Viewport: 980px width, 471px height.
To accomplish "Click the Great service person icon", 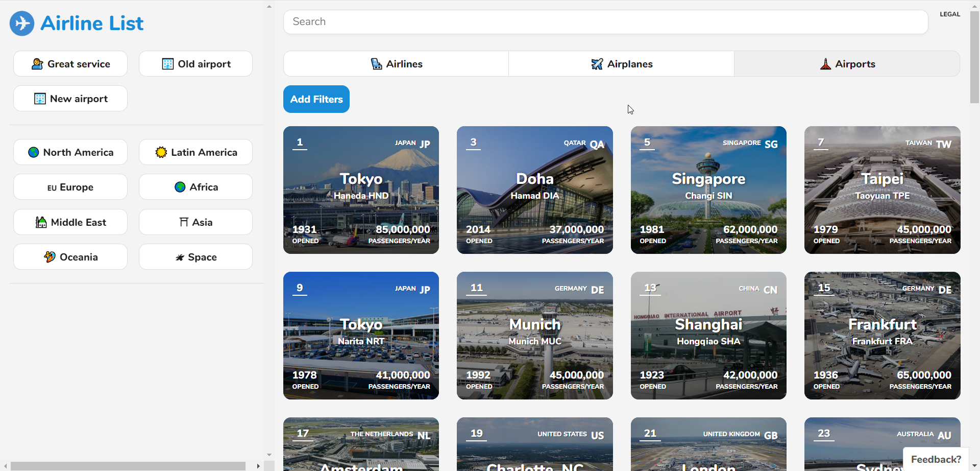I will (x=37, y=64).
